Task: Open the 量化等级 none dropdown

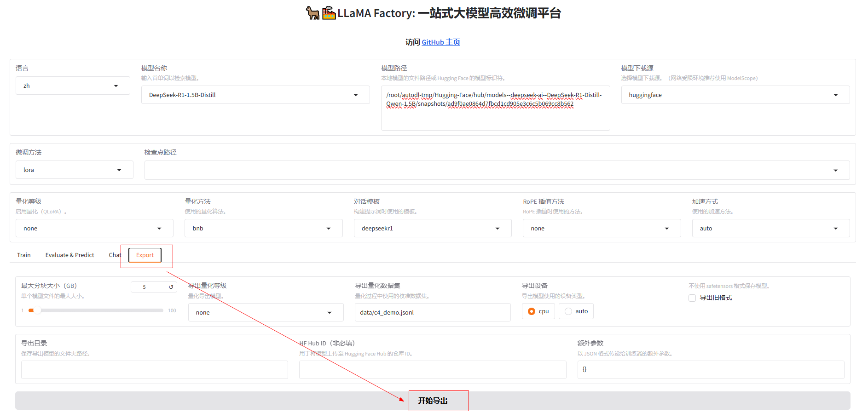Action: 94,228
